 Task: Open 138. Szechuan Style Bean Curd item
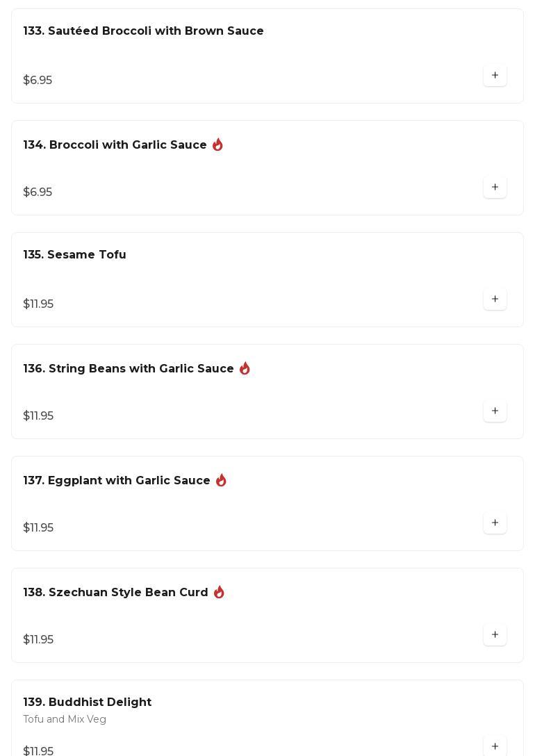[x=115, y=593]
